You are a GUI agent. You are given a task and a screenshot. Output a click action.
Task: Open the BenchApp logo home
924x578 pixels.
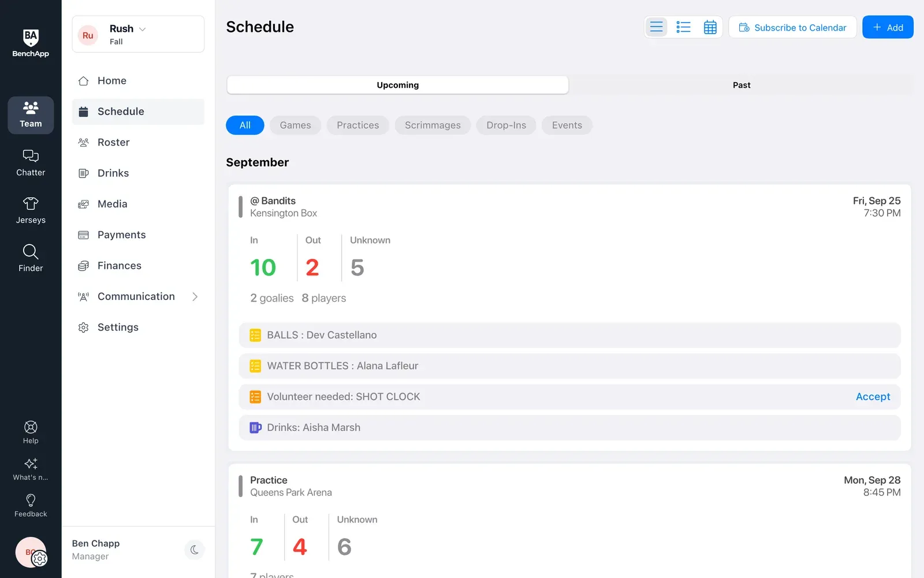pyautogui.click(x=31, y=43)
